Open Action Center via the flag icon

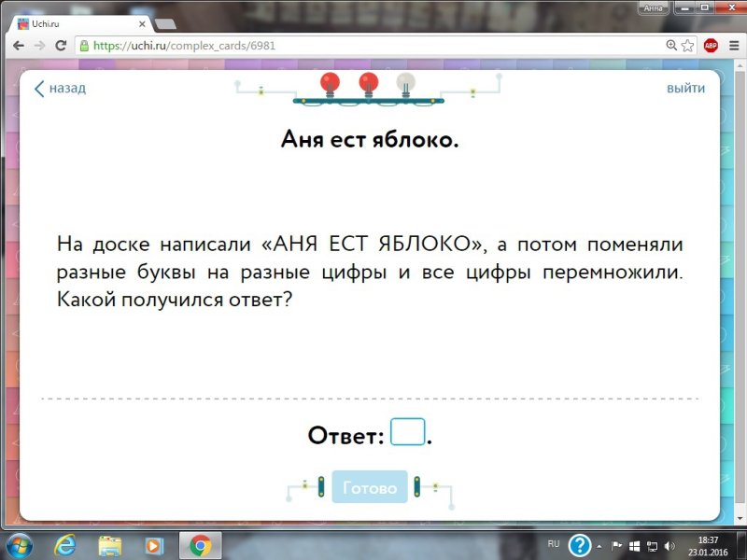tap(616, 545)
